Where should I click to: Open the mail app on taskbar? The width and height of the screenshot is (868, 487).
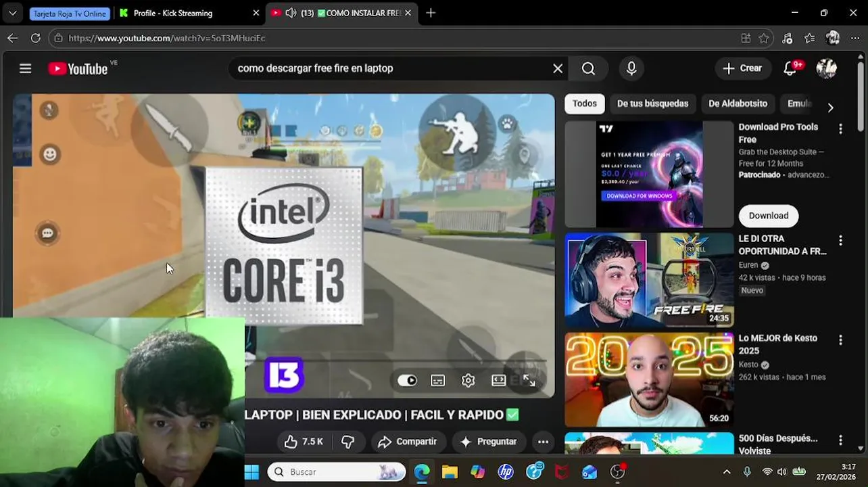[589, 472]
